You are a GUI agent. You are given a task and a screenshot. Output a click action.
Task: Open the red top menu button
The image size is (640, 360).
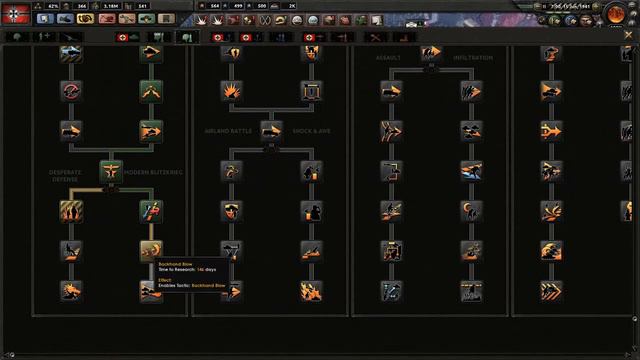(x=107, y=18)
